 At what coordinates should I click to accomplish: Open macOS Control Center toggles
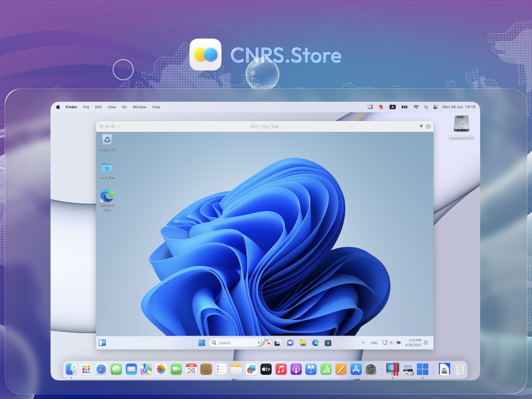click(435, 107)
